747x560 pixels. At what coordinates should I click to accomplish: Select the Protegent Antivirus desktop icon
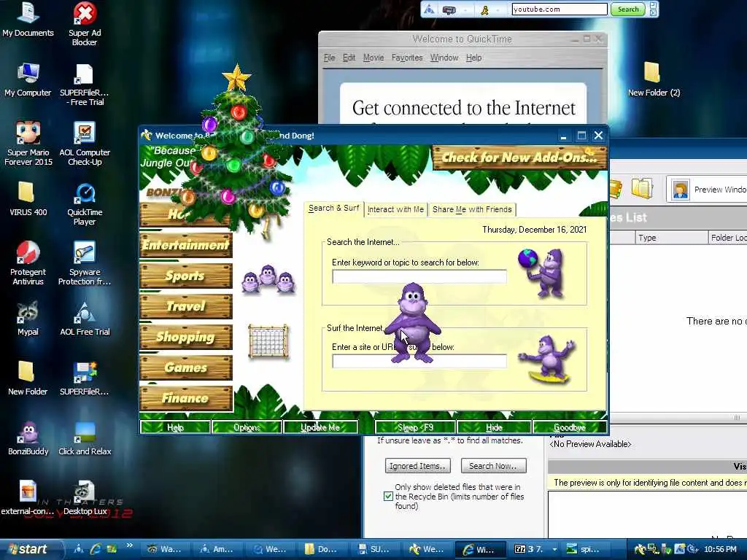click(28, 263)
